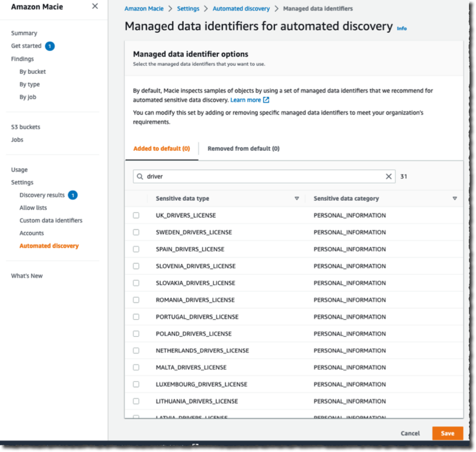
Task: Check the SLOVENIA_DRIVERS_LICENSE checkbox
Action: (x=136, y=266)
